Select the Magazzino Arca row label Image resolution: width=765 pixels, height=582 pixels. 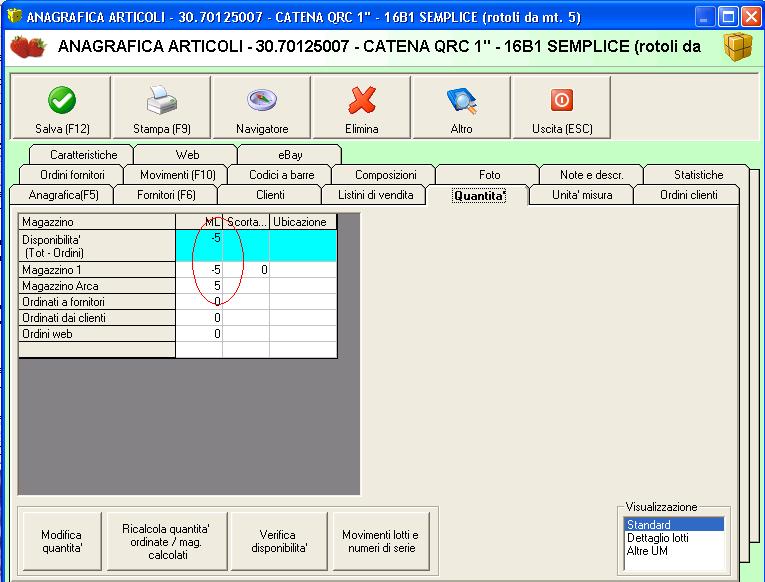coord(97,286)
